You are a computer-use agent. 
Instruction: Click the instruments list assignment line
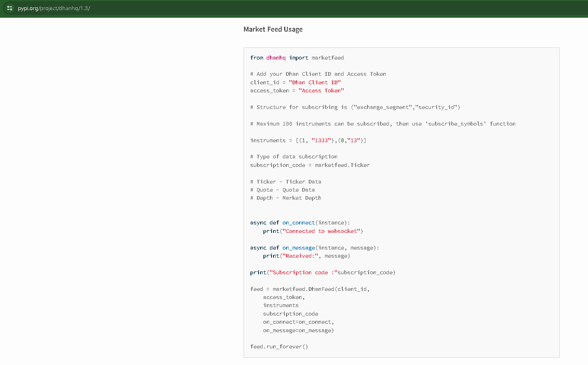pyautogui.click(x=308, y=141)
